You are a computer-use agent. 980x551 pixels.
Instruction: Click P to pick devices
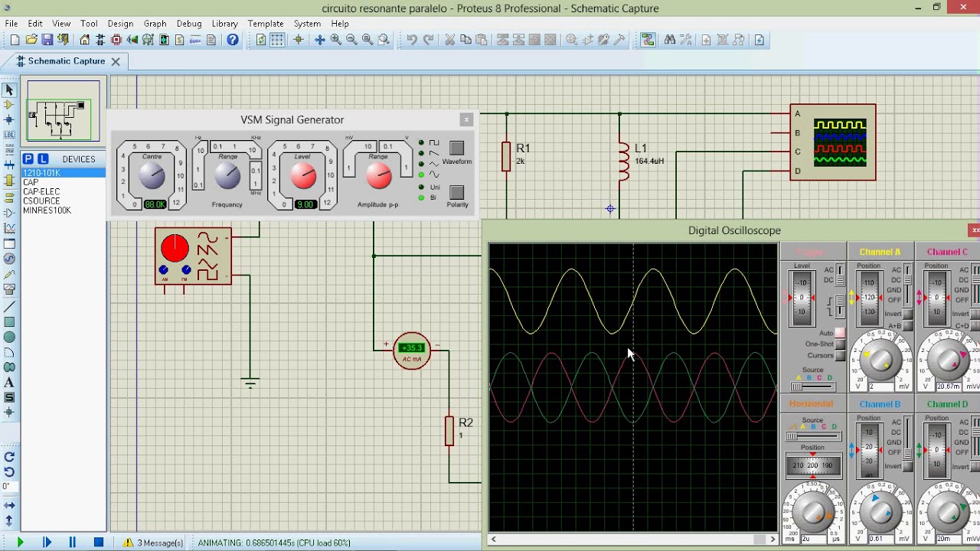tap(28, 158)
